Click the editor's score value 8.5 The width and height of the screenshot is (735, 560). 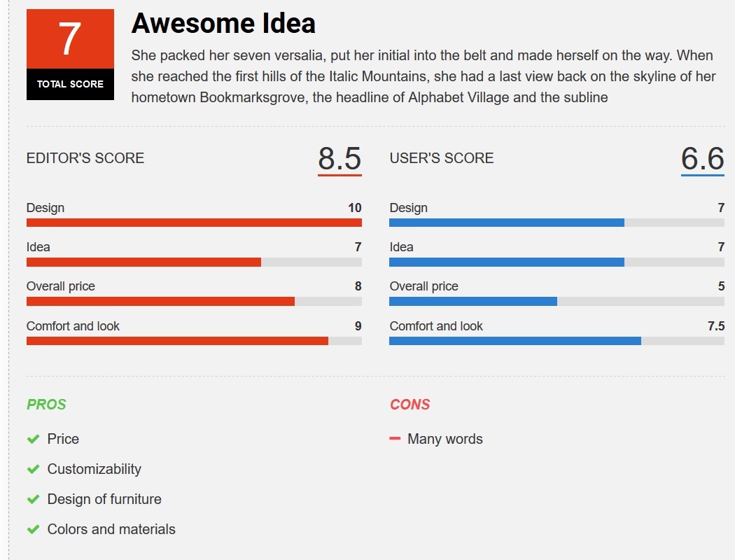click(339, 159)
